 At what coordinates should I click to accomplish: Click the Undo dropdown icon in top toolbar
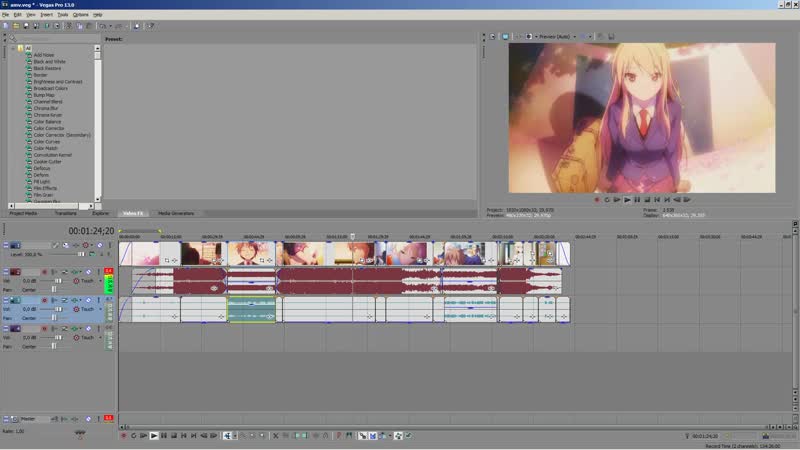click(x=110, y=26)
